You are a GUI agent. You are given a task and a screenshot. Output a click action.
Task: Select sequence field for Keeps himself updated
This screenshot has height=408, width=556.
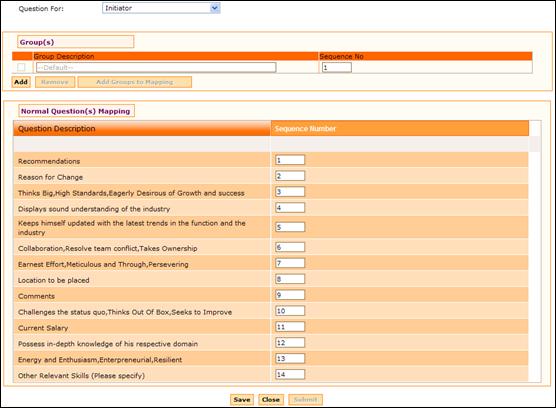pos(290,227)
